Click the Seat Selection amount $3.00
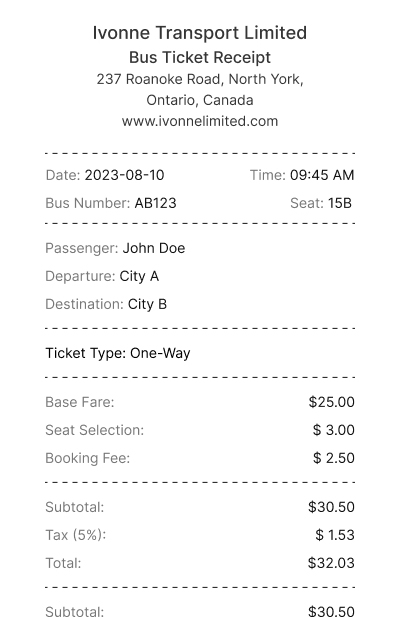Viewport: 400px width, 617px height. pyautogui.click(x=334, y=430)
